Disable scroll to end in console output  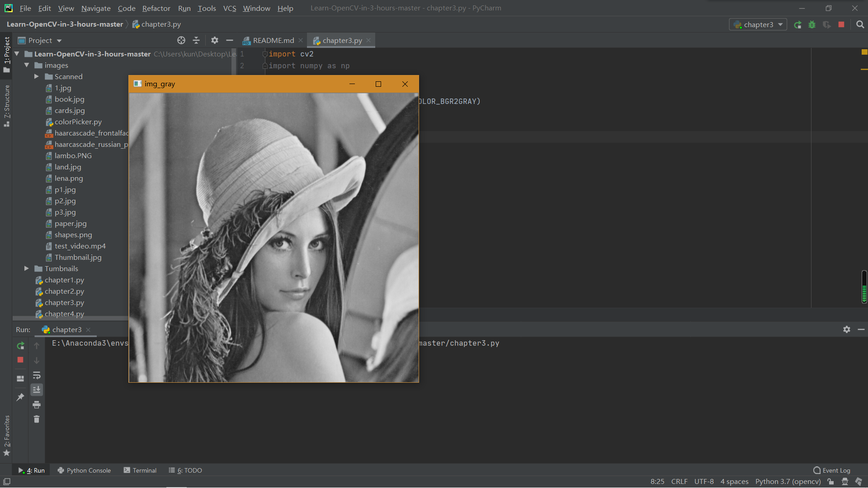(x=37, y=389)
